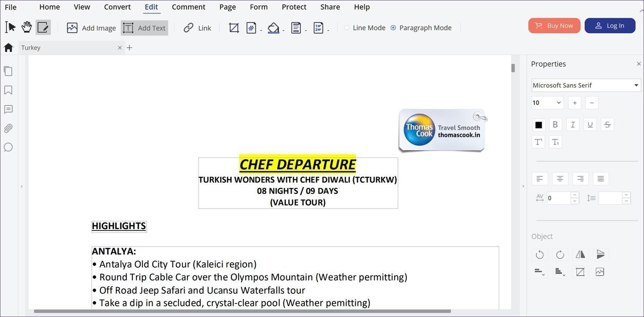Select the text selection cursor tool

[10, 27]
